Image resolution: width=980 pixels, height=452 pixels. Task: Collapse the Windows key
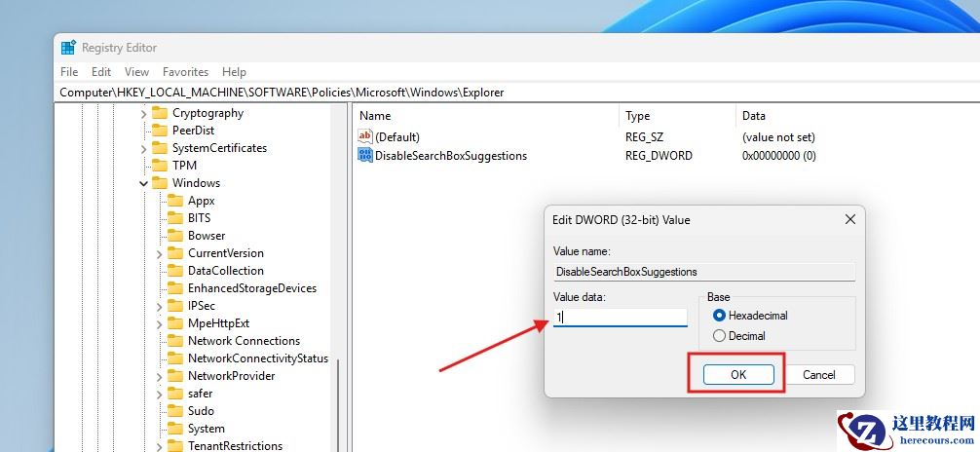pos(144,184)
